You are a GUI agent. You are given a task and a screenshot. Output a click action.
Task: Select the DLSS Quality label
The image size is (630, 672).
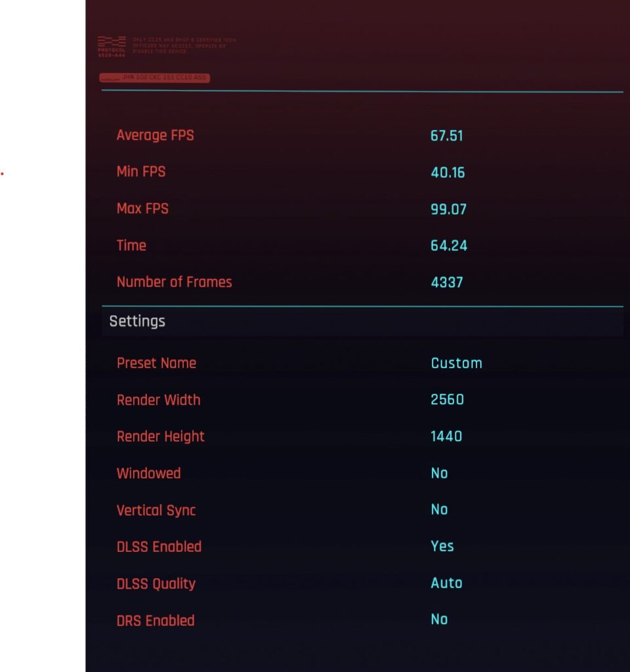point(156,583)
